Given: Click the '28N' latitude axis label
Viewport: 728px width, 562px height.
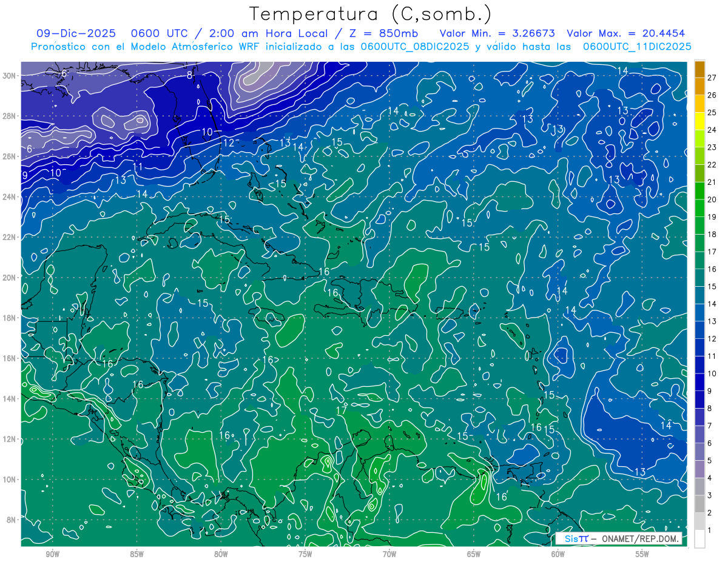Looking at the screenshot, I should pyautogui.click(x=10, y=116).
